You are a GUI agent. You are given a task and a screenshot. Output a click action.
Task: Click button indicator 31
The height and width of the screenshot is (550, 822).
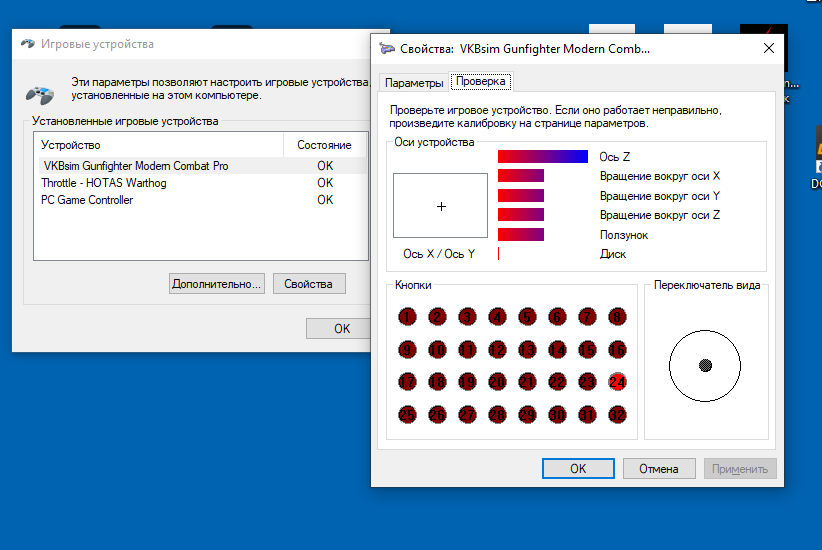587,415
